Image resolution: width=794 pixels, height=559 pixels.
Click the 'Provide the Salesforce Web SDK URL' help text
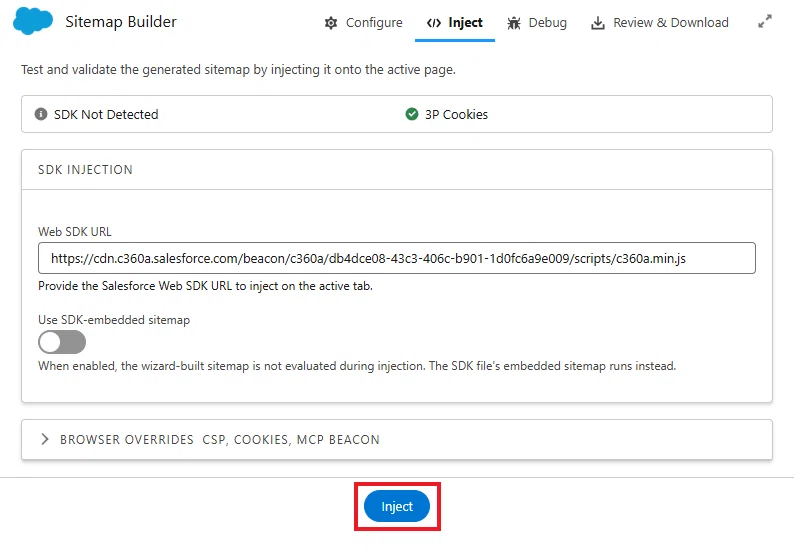click(x=205, y=286)
